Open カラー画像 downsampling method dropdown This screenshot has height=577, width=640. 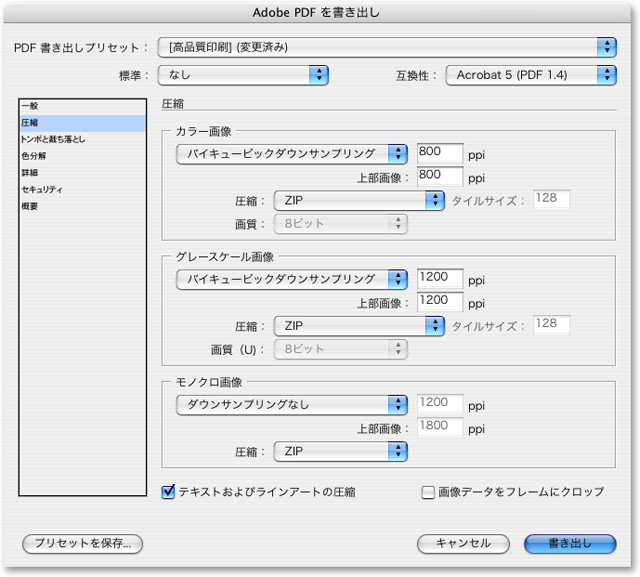(292, 154)
